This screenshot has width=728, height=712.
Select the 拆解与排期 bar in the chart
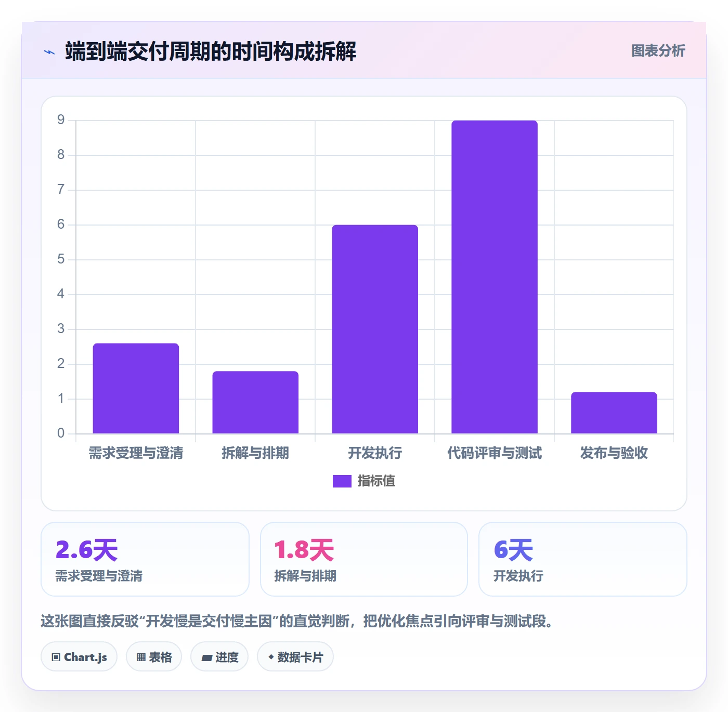point(255,402)
